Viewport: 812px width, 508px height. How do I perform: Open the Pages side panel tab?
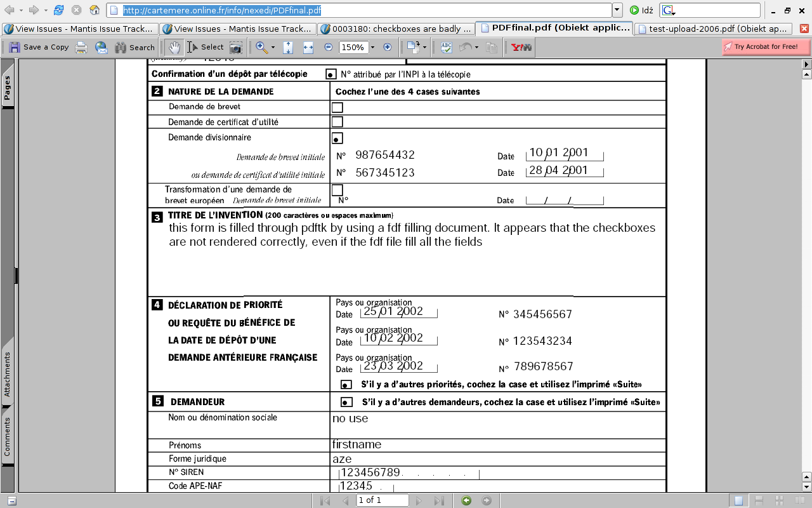(x=8, y=88)
